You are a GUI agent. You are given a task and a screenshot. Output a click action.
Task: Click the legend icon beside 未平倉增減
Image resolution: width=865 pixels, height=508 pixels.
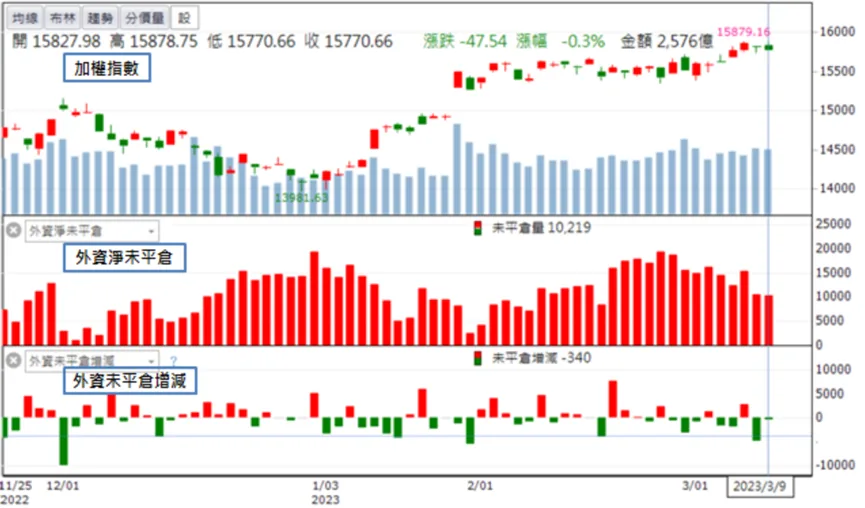478,359
